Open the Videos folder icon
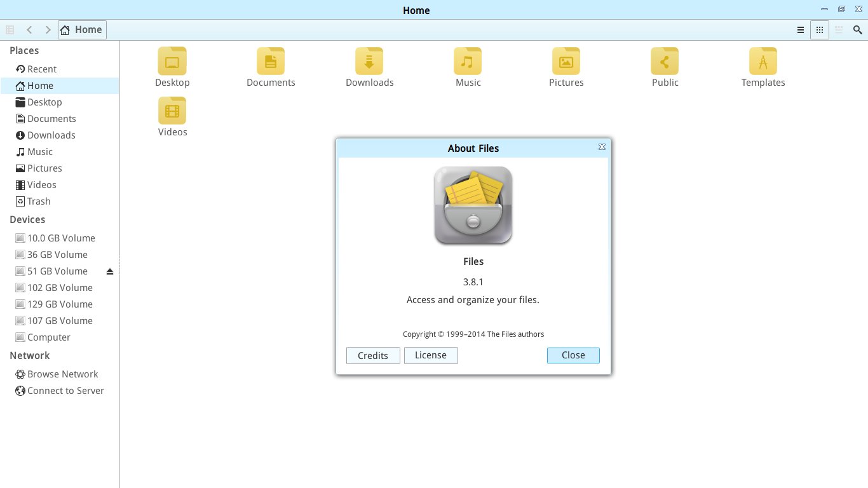Screen dimensions: 868x488 172,111
